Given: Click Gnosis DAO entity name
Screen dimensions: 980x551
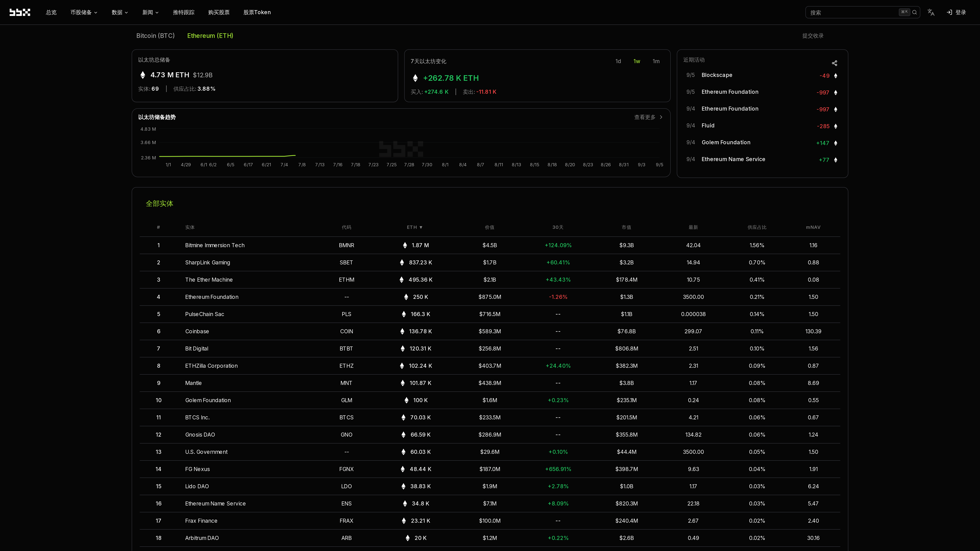Looking at the screenshot, I should point(200,435).
